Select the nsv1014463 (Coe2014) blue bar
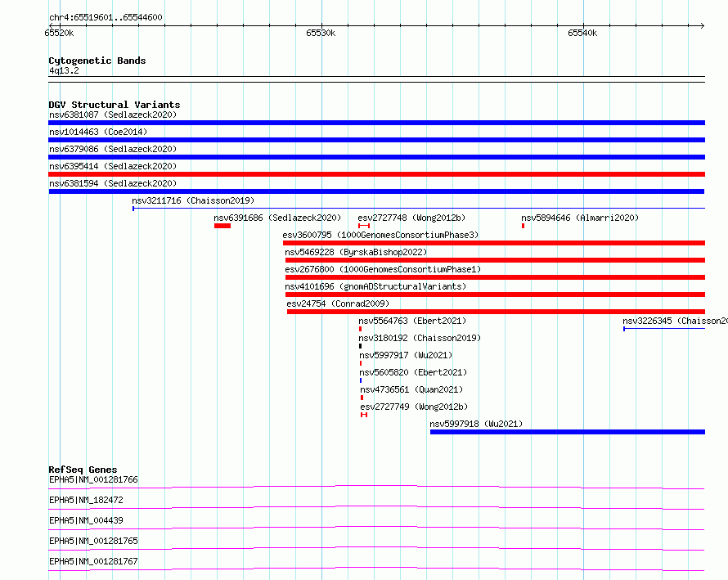Screen dimensions: 728x580 coord(376,140)
